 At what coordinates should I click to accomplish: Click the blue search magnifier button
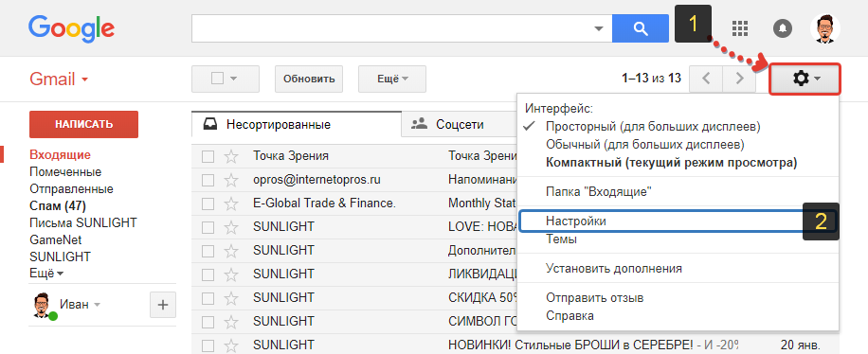[x=641, y=28]
